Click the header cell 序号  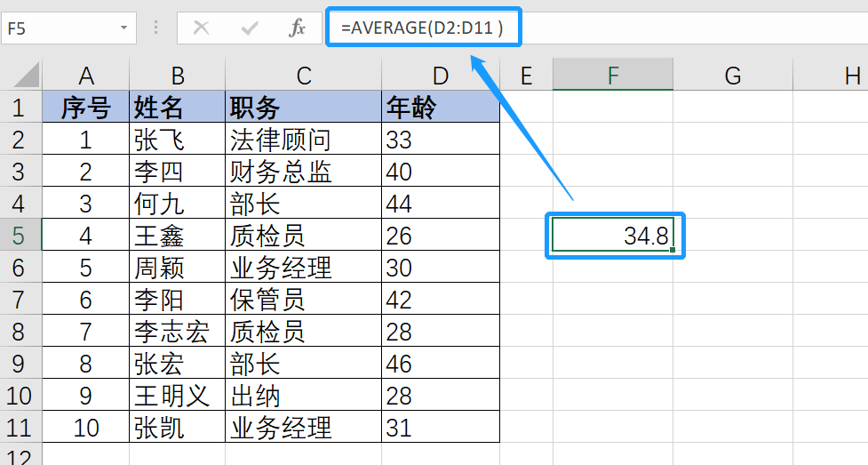(x=86, y=107)
